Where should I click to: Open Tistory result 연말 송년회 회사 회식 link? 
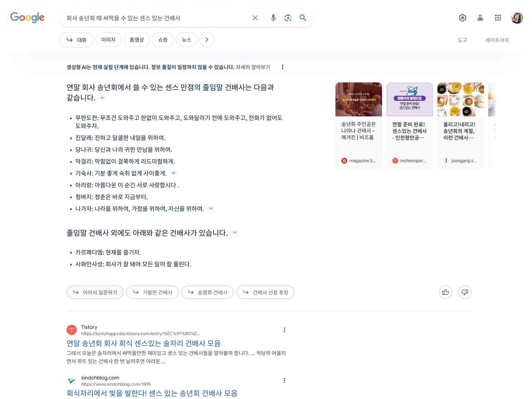point(144,343)
